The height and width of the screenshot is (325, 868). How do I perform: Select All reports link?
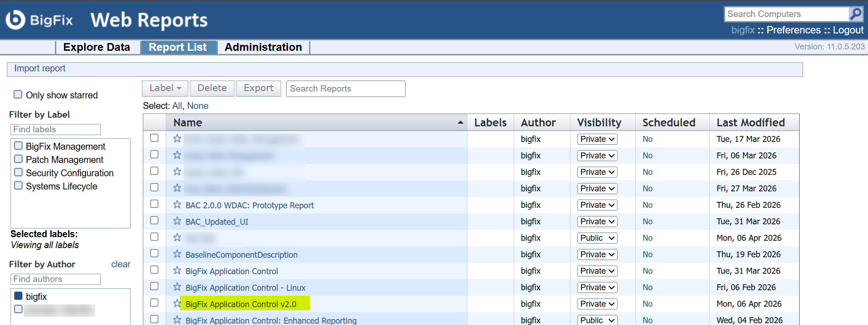point(177,106)
